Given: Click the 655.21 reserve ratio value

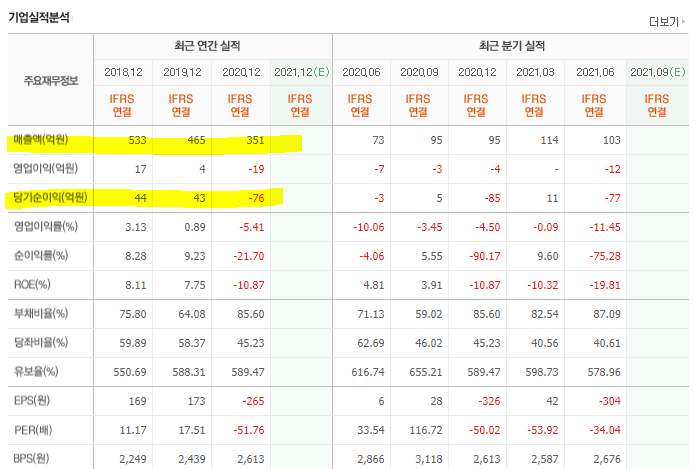Looking at the screenshot, I should click(x=426, y=372).
